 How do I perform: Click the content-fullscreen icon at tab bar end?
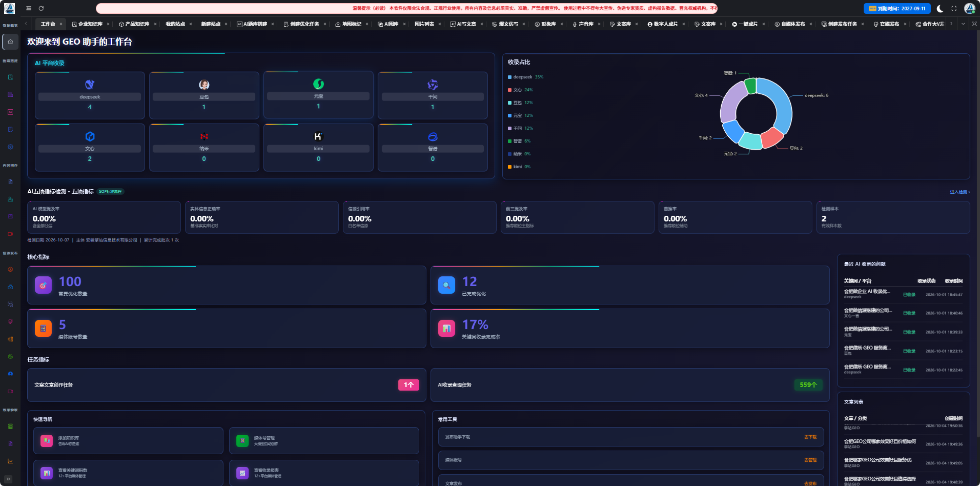point(974,24)
